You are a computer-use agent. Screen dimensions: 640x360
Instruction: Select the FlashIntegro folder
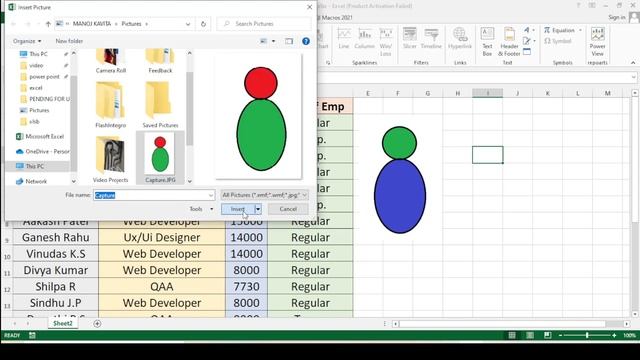111,105
